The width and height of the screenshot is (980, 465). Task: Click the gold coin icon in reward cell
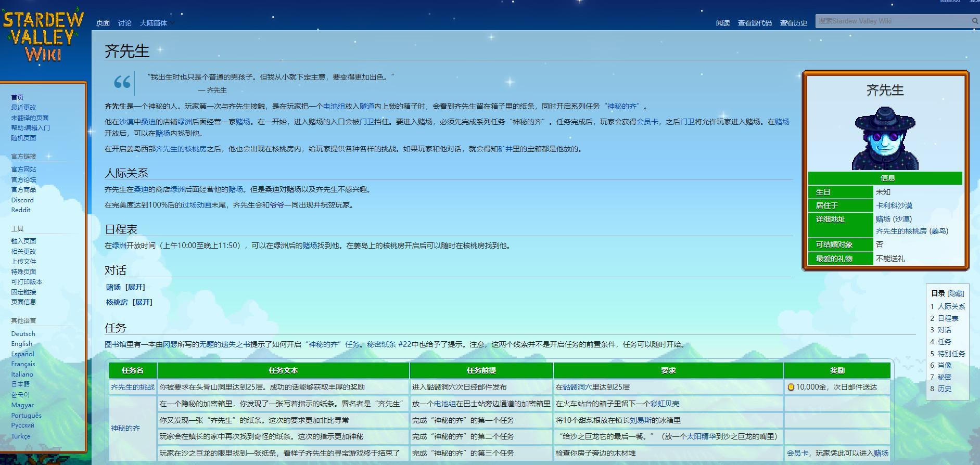click(x=791, y=387)
